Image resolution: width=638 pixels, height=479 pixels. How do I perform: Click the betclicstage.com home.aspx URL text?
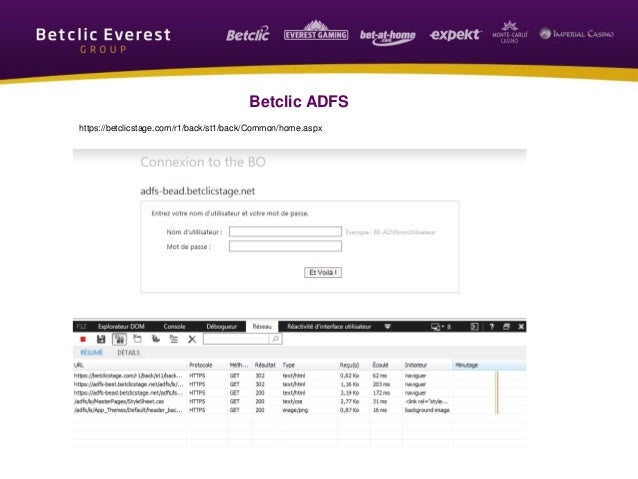tap(201, 128)
